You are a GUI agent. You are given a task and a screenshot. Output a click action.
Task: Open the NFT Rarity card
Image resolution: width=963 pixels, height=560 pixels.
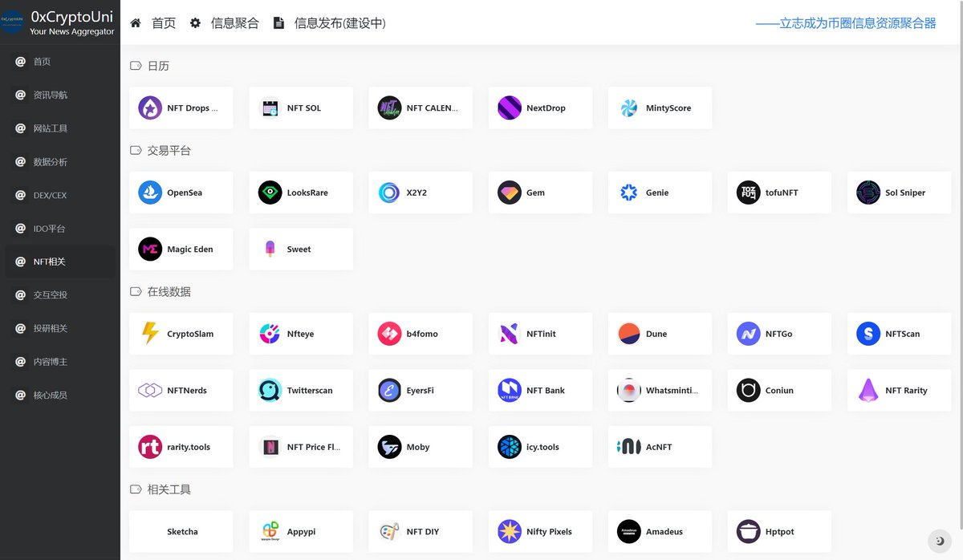pyautogui.click(x=899, y=391)
